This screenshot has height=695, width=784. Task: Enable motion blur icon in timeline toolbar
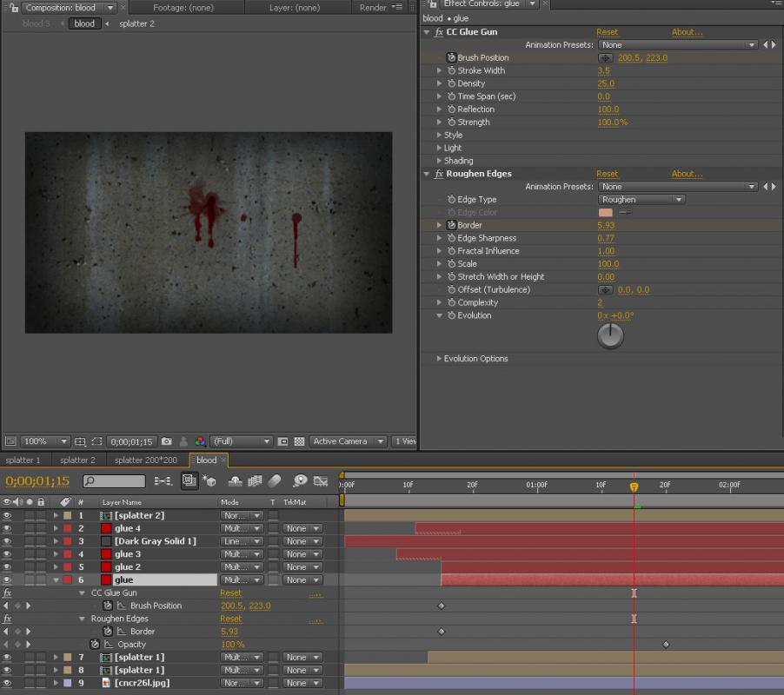click(x=275, y=480)
